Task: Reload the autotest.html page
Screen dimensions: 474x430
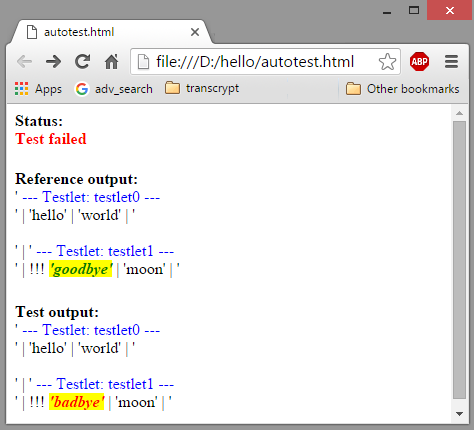Action: pyautogui.click(x=82, y=61)
